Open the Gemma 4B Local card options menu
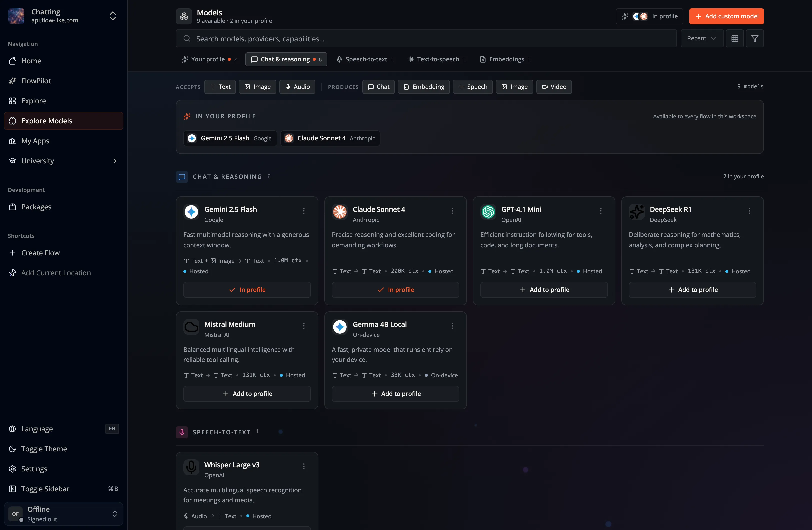The image size is (812, 530). point(452,326)
